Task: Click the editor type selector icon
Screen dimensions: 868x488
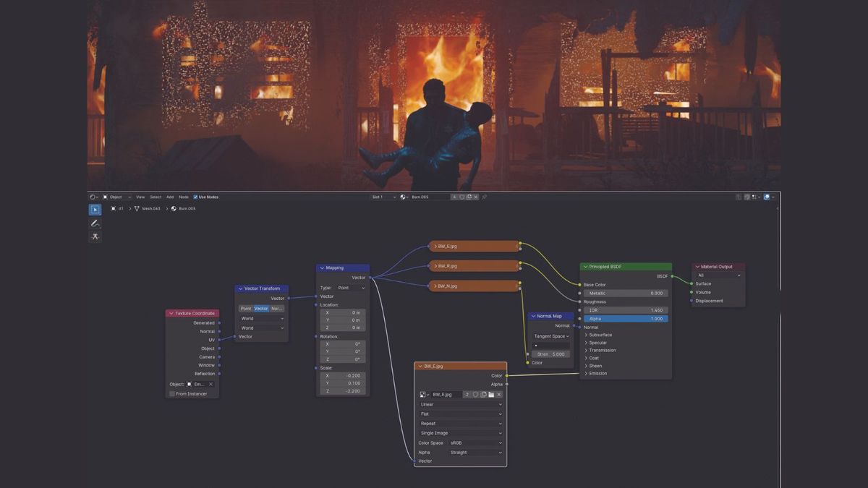Action: click(92, 197)
